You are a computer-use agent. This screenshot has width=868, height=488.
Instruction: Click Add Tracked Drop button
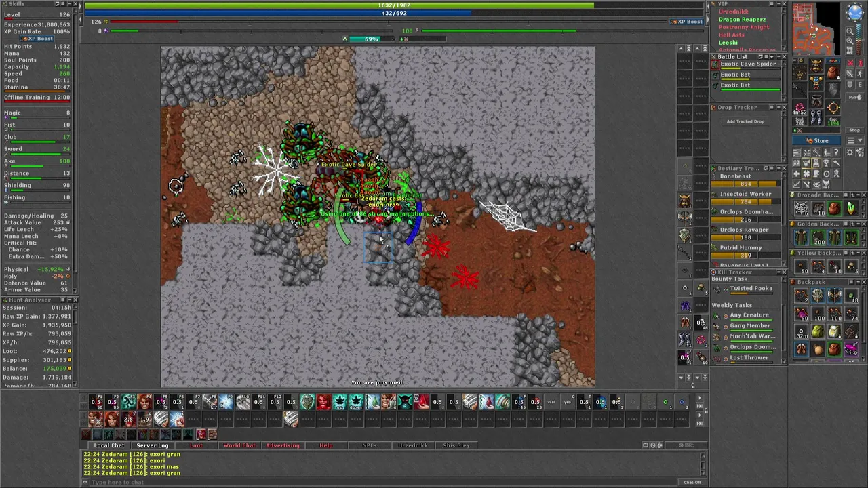[x=745, y=121]
